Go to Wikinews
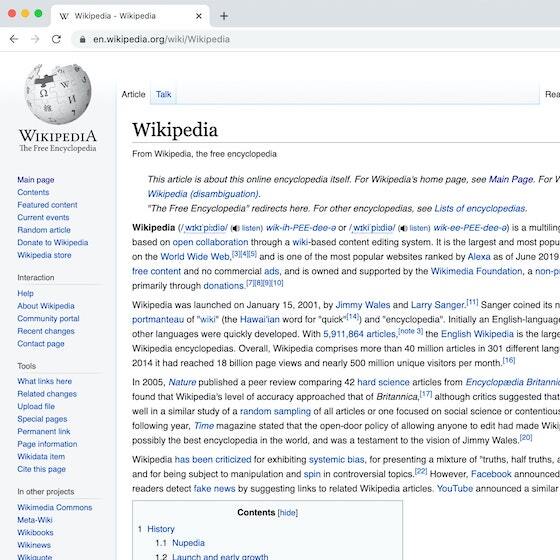The height and width of the screenshot is (560, 560). point(34,545)
